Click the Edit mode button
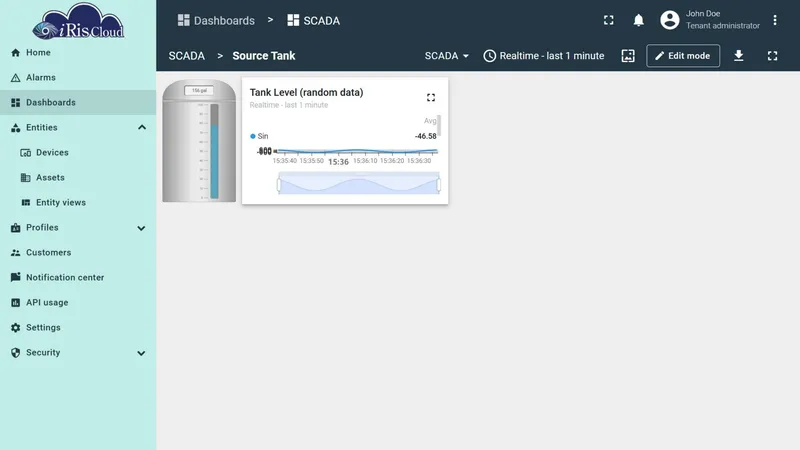This screenshot has width=800, height=450. (x=683, y=56)
